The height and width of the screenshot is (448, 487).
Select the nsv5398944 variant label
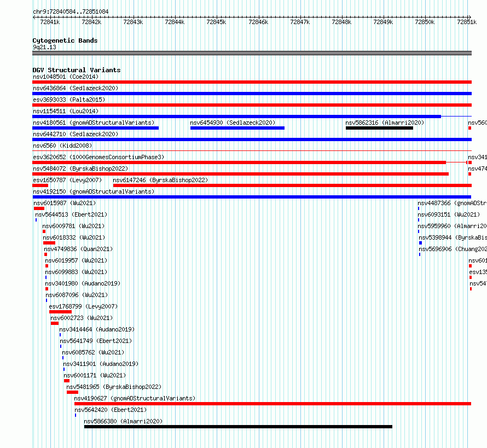[453, 237]
